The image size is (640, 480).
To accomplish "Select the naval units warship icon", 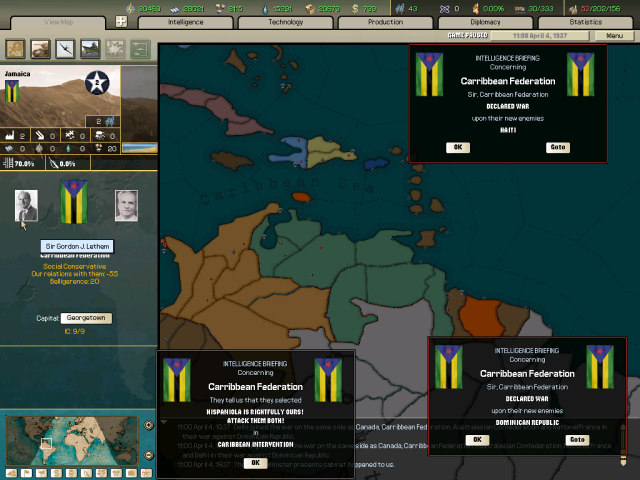I will [x=90, y=49].
